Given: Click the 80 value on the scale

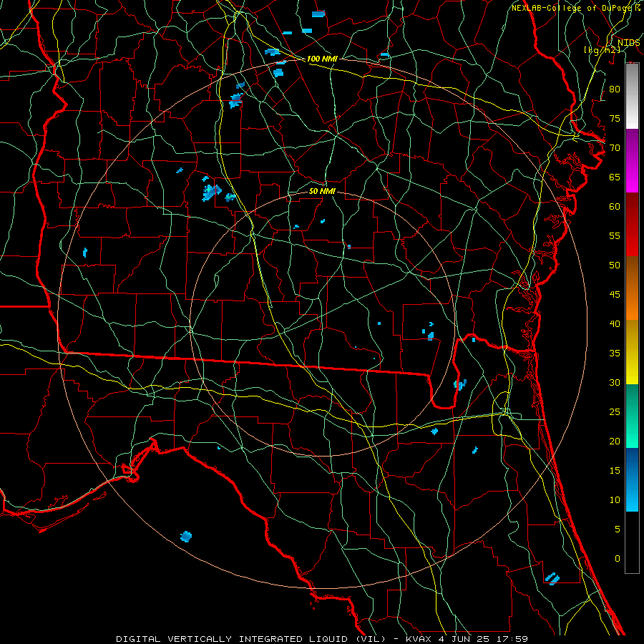Looking at the screenshot, I should [615, 89].
